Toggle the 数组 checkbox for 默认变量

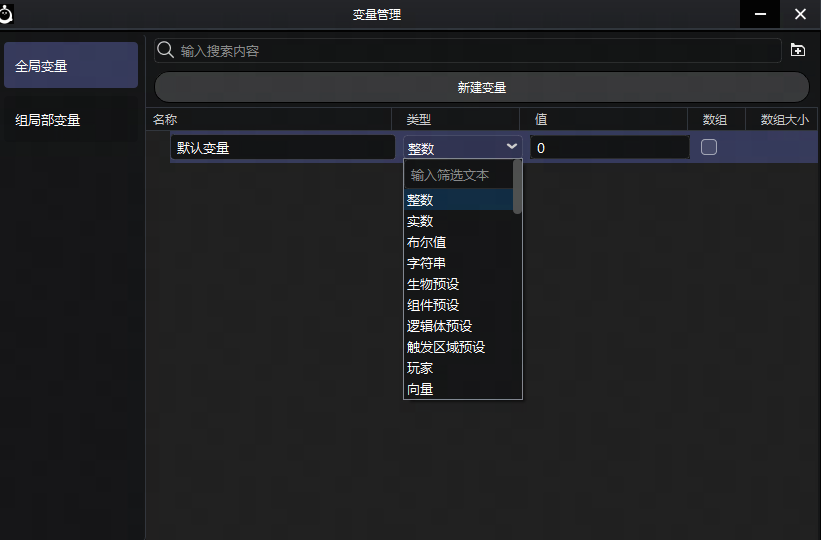(x=708, y=147)
